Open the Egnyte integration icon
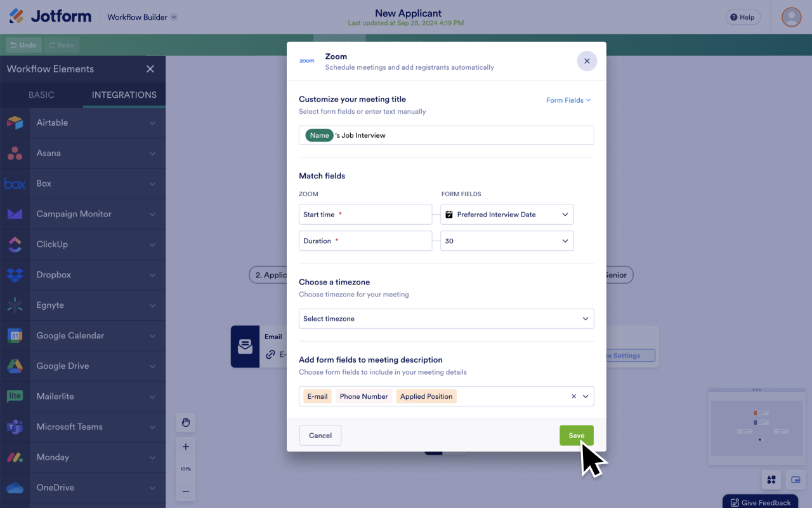Viewport: 812px width, 508px height. (15, 305)
